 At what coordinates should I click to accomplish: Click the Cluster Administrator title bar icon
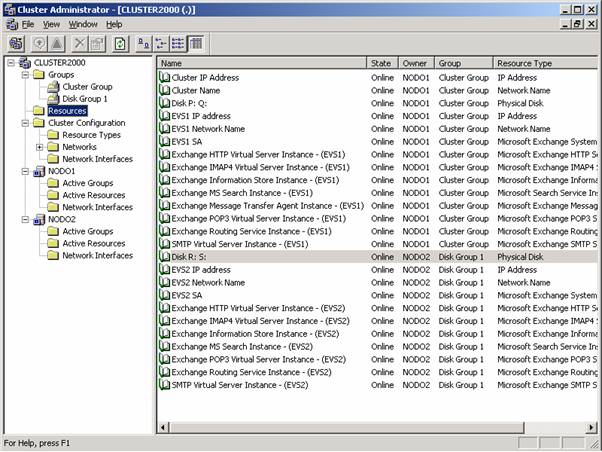click(10, 10)
